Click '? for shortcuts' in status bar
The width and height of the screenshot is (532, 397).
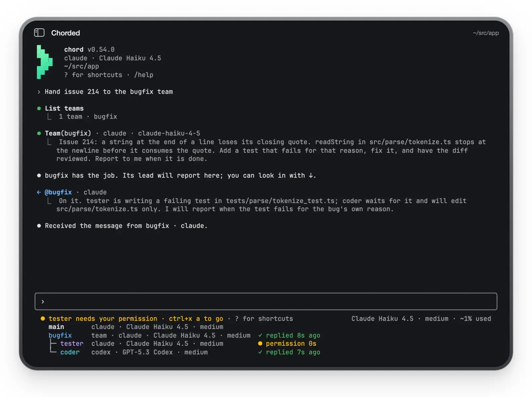[264, 319]
